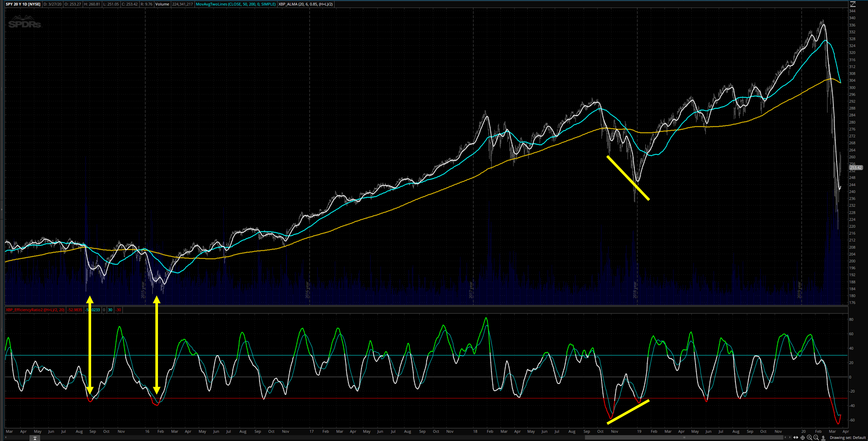
Task: Click the dollar sign price axis icon
Action: (823, 438)
